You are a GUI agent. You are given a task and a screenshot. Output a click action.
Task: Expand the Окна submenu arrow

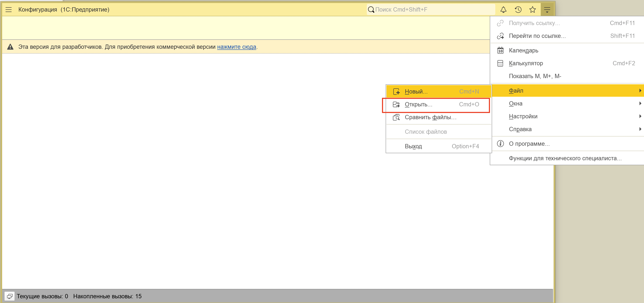pyautogui.click(x=640, y=103)
